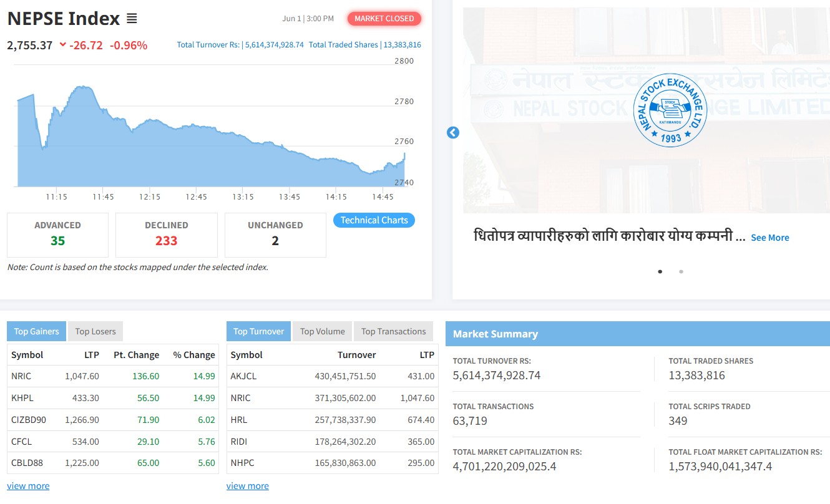Switch to the Top Losers tab
The height and width of the screenshot is (504, 830).
tap(95, 331)
